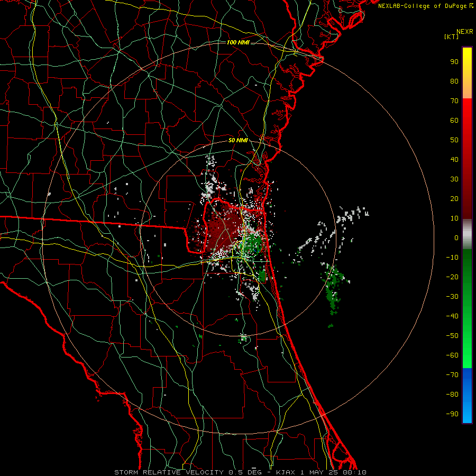Click the -80 value on the velocity scale
Viewport: 476px width, 476px height.
click(x=452, y=395)
